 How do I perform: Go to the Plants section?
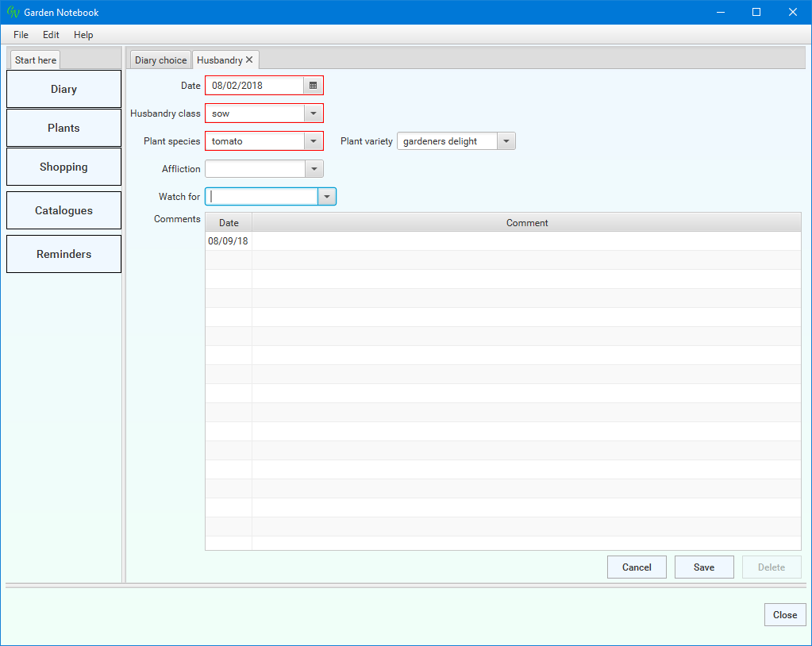[63, 128]
